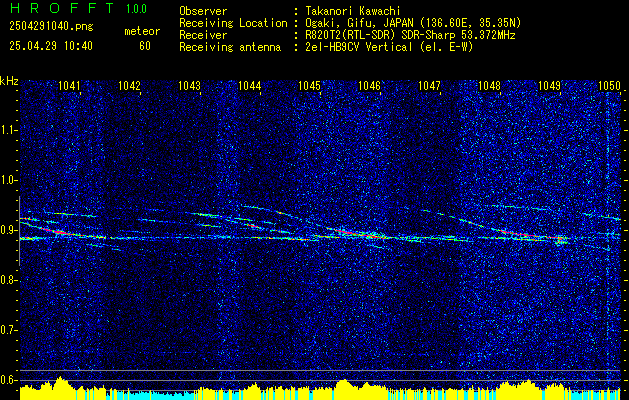Click the observer name Takanori Kawachi
Screen dimensions: 629x400
point(353,11)
